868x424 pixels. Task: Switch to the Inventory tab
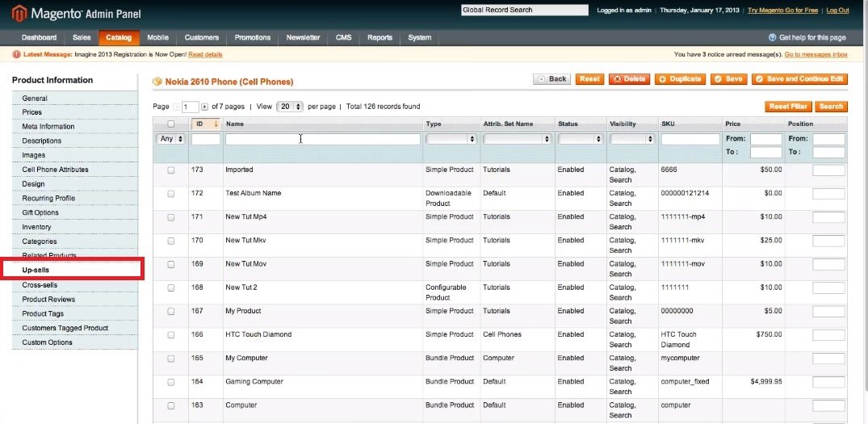click(x=75, y=227)
